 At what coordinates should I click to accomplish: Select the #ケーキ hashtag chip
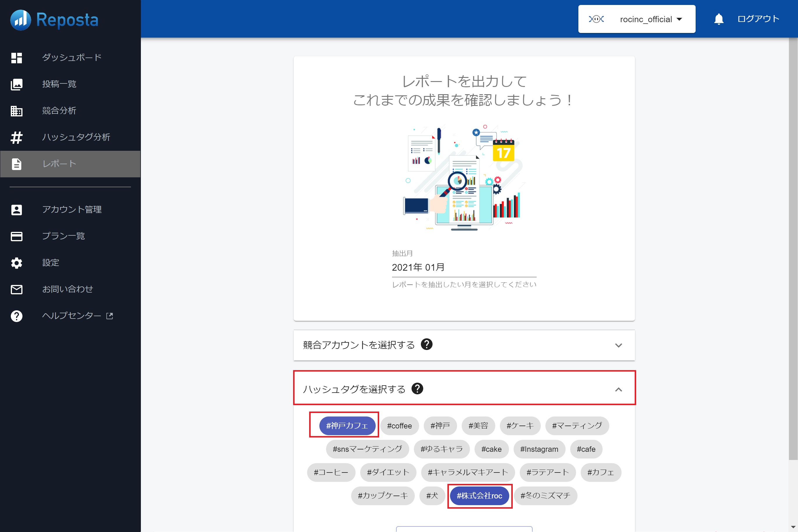[520, 426]
